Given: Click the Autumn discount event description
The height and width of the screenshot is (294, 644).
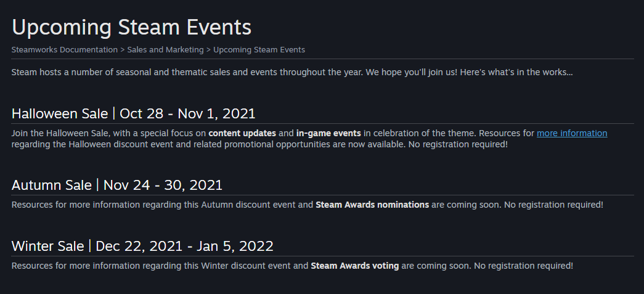Looking at the screenshot, I should tap(308, 205).
